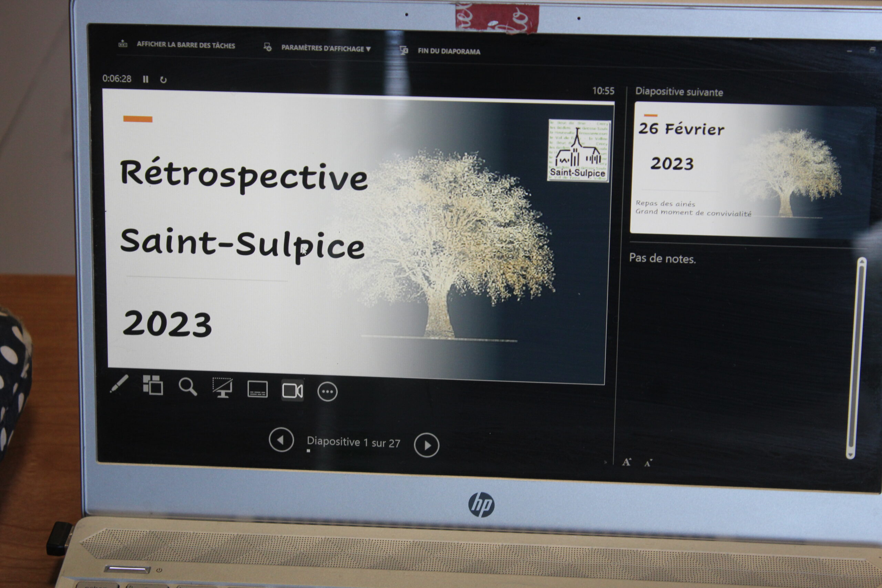Viewport: 882px width, 588px height.
Task: Click Afficher la barre des tâches
Action: tap(186, 45)
